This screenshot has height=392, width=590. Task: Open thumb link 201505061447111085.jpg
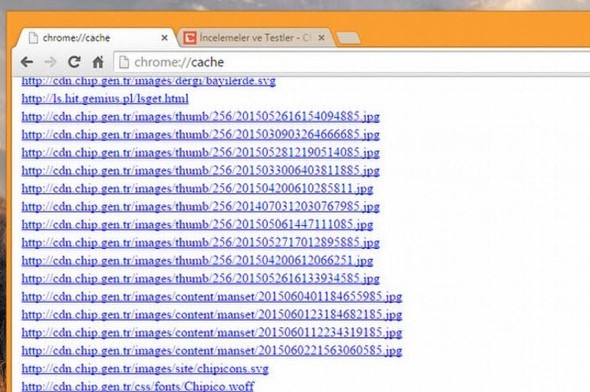coord(197,225)
